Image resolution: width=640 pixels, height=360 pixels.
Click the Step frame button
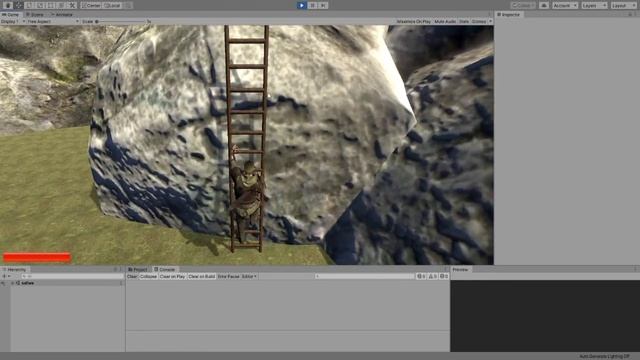[323, 5]
